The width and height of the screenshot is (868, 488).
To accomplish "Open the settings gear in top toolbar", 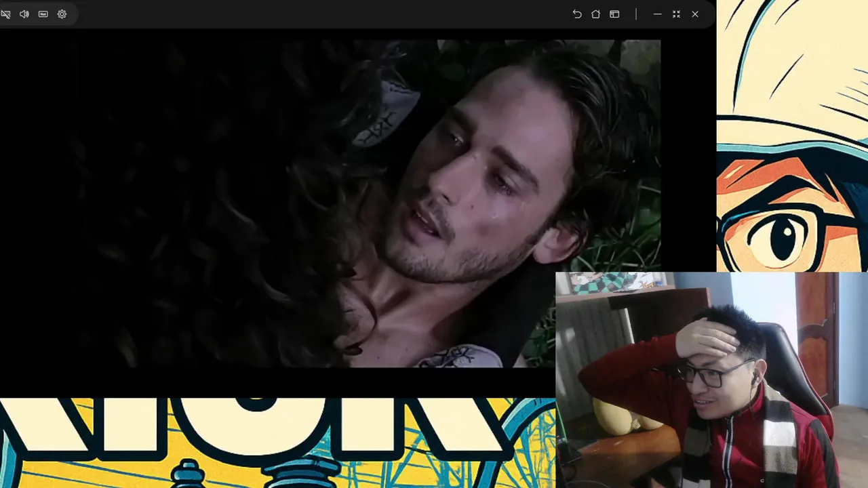I will 62,14.
